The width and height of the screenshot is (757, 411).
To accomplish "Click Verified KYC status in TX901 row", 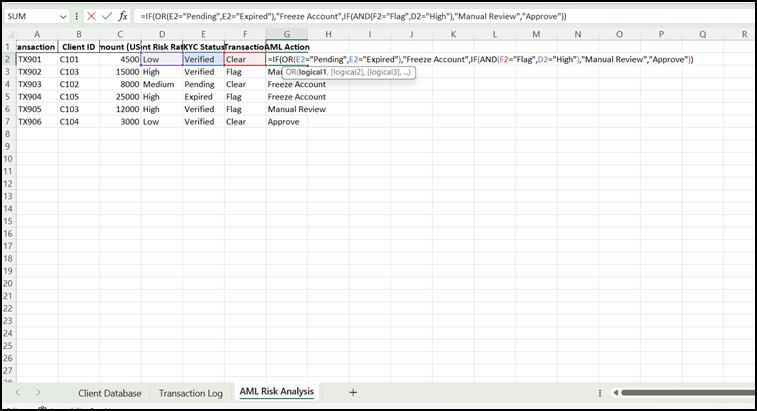I will coord(203,59).
